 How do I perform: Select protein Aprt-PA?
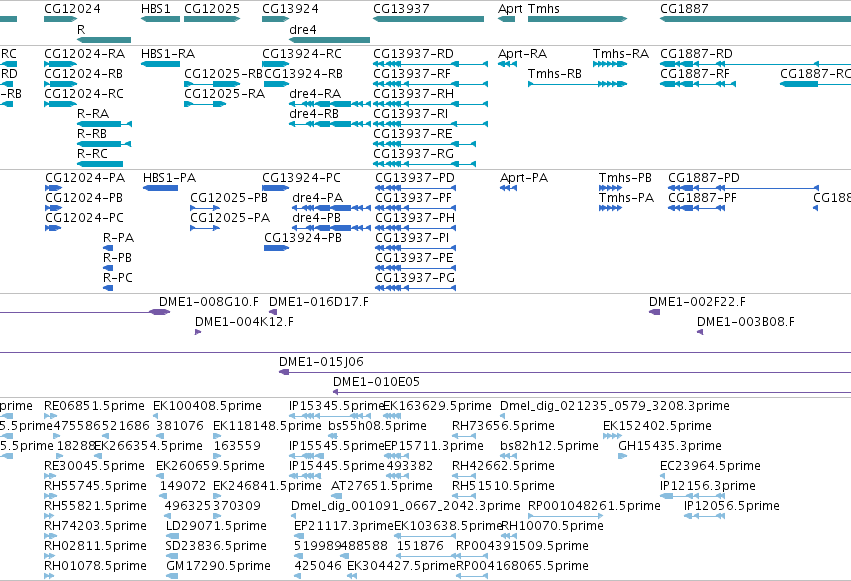pyautogui.click(x=524, y=178)
